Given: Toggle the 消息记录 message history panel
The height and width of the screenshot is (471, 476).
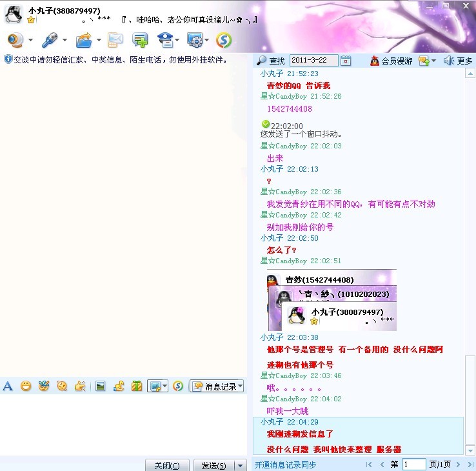Looking at the screenshot, I should pos(215,386).
